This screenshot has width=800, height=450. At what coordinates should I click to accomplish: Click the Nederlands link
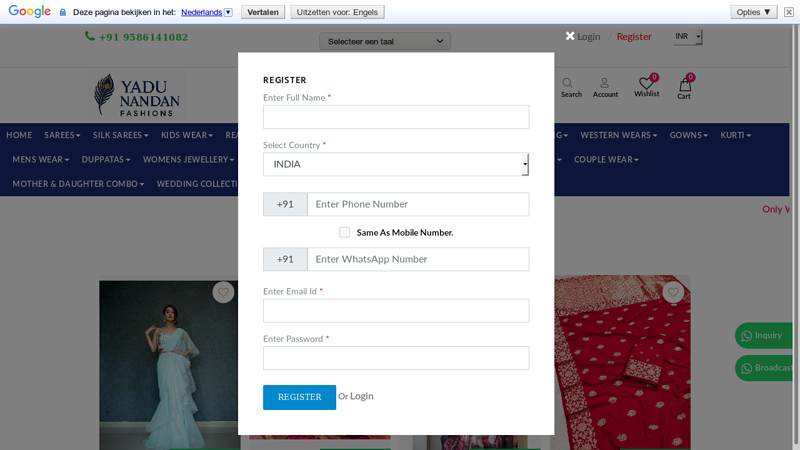202,12
